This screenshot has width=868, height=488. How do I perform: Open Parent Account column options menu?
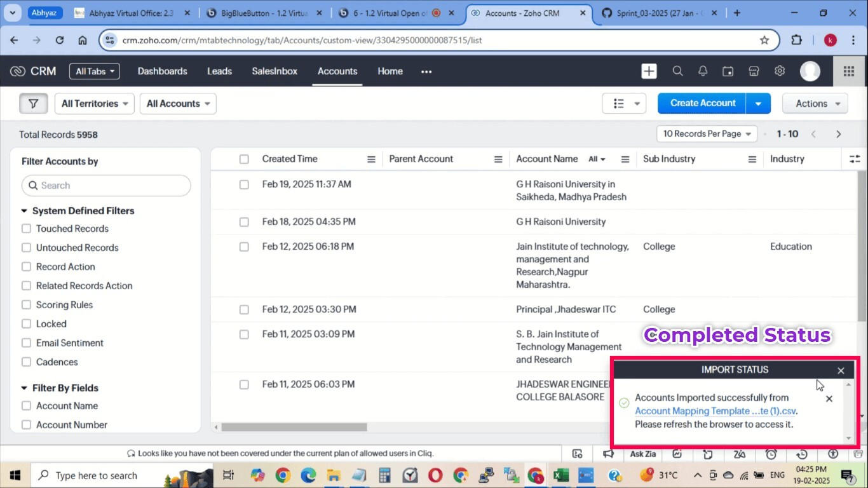point(498,159)
